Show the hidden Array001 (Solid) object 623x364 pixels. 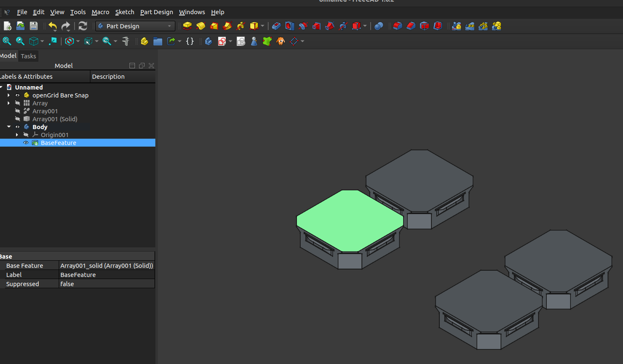17,119
